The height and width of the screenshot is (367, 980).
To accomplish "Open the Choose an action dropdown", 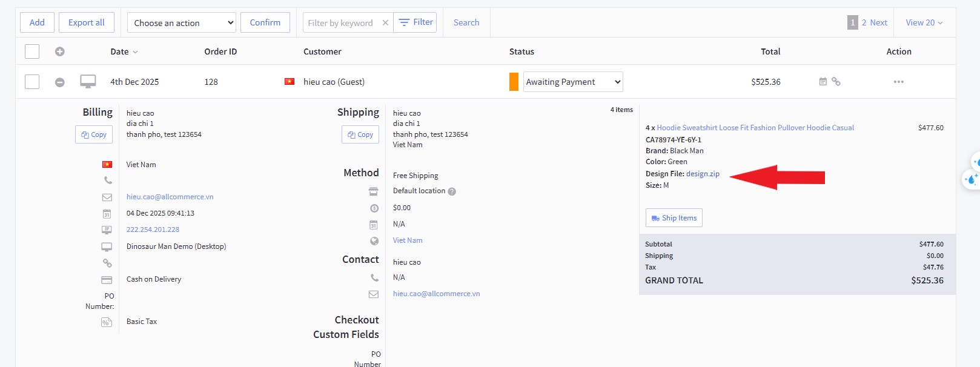I will click(182, 23).
